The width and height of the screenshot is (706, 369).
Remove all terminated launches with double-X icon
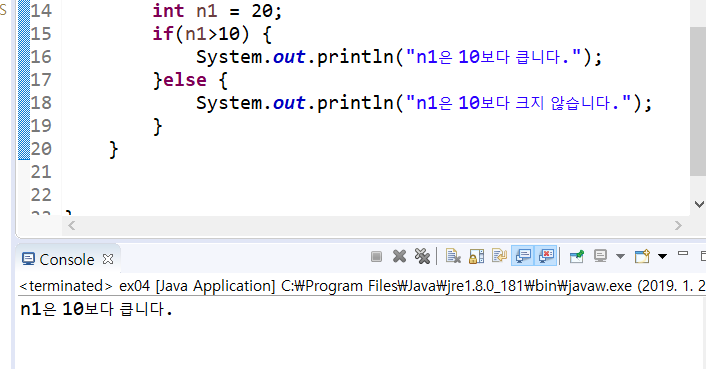click(422, 256)
